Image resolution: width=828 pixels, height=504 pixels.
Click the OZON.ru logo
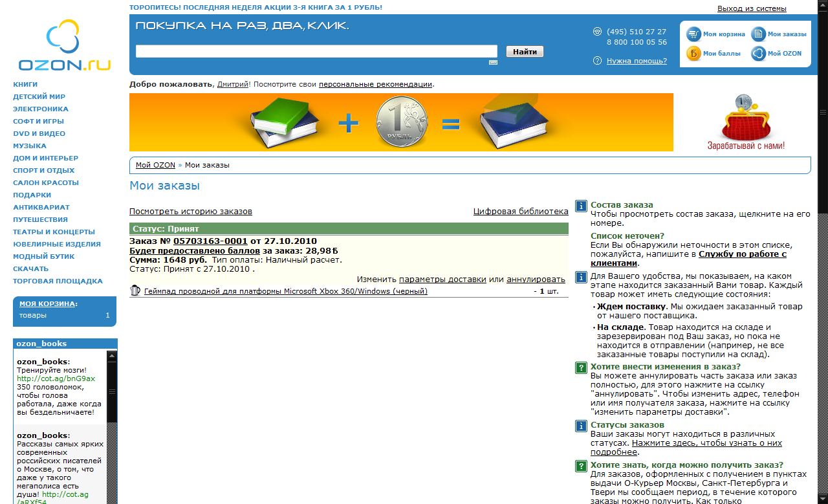click(x=65, y=45)
